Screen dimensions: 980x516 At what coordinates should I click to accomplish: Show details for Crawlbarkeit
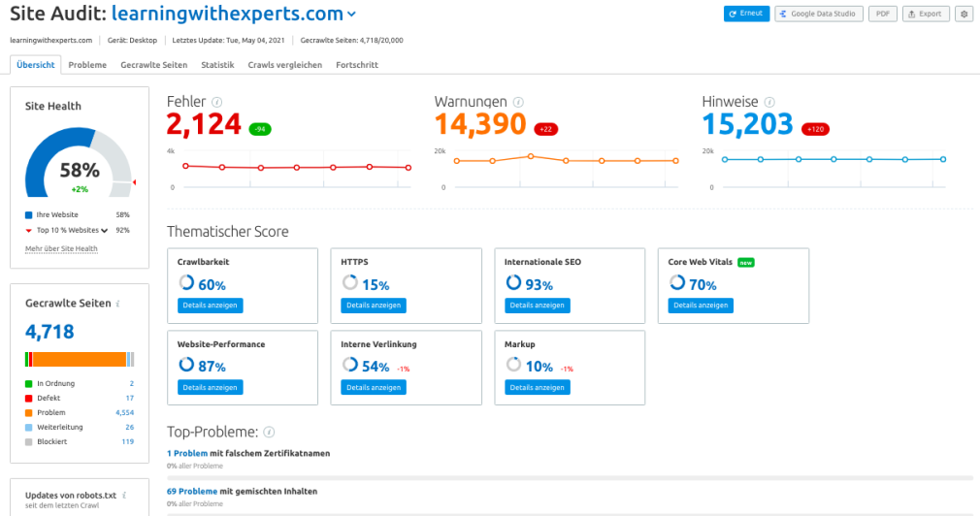pyautogui.click(x=210, y=306)
